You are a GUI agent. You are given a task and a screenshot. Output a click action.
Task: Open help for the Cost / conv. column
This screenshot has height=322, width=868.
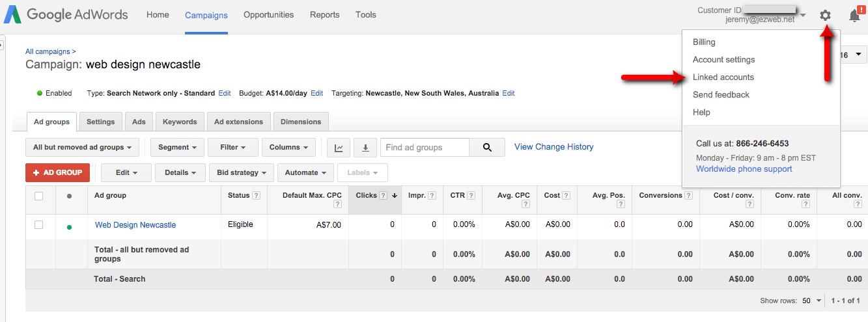pyautogui.click(x=749, y=204)
